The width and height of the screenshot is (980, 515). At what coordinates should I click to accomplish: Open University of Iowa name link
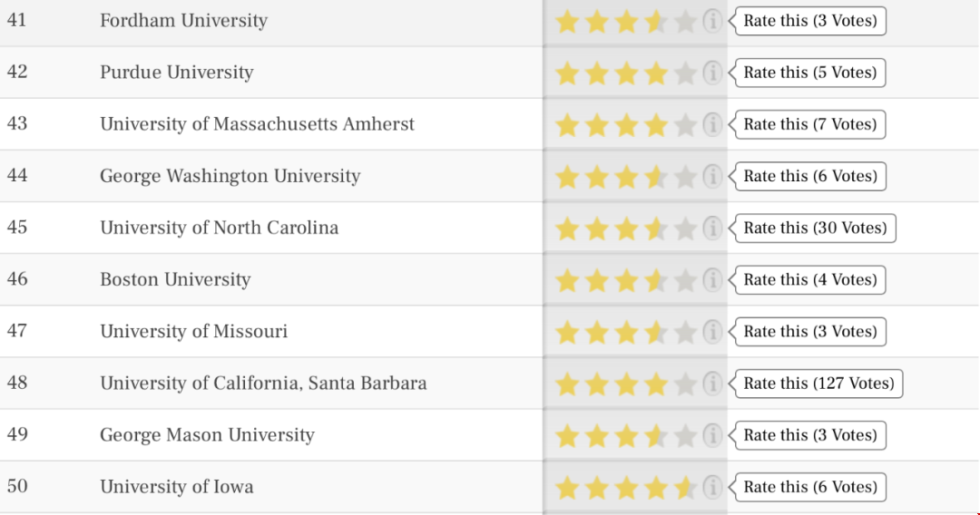coord(177,486)
